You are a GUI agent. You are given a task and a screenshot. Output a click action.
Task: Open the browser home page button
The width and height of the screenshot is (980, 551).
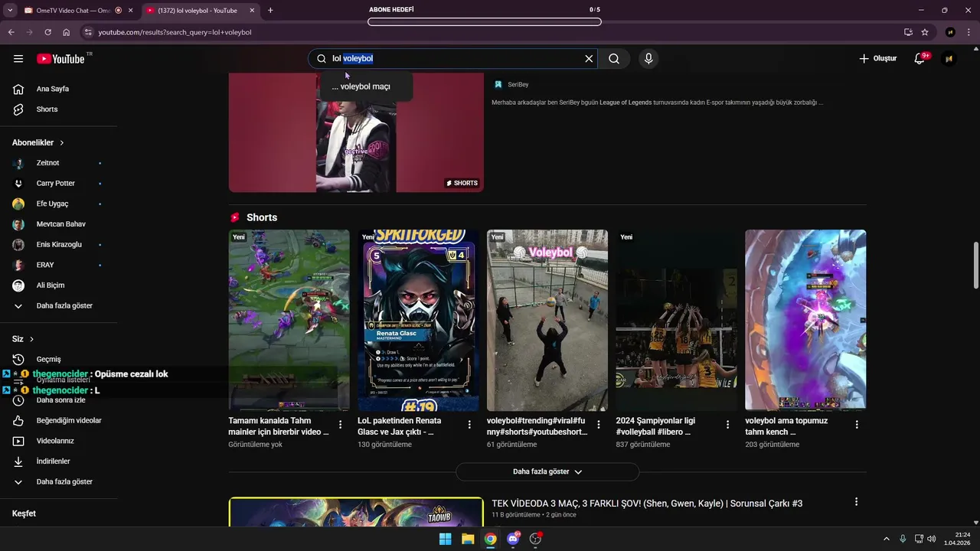click(x=67, y=32)
